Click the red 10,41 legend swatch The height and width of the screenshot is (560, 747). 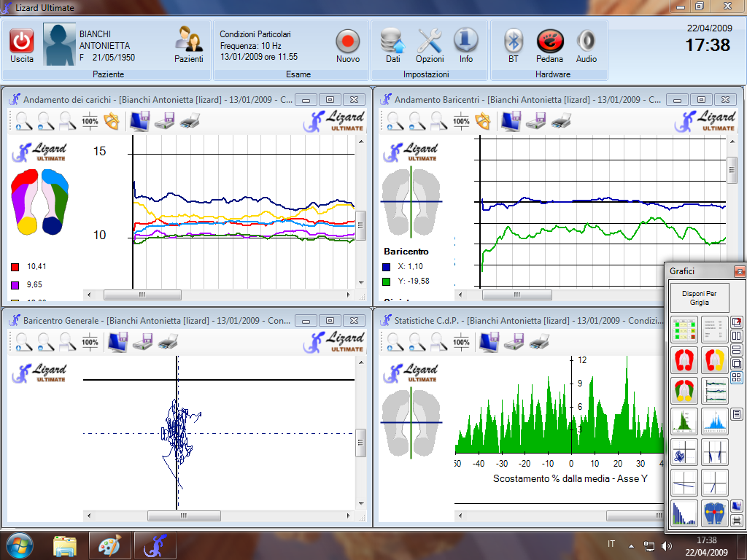15,267
